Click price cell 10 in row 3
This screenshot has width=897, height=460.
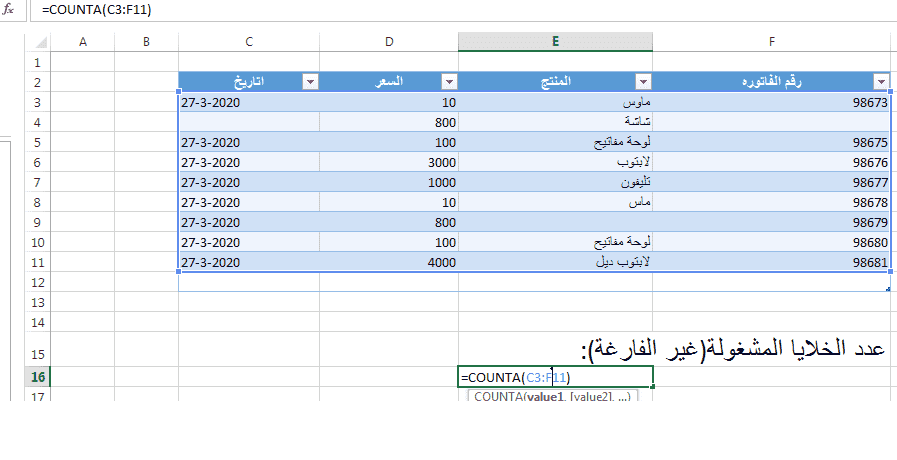(x=389, y=103)
